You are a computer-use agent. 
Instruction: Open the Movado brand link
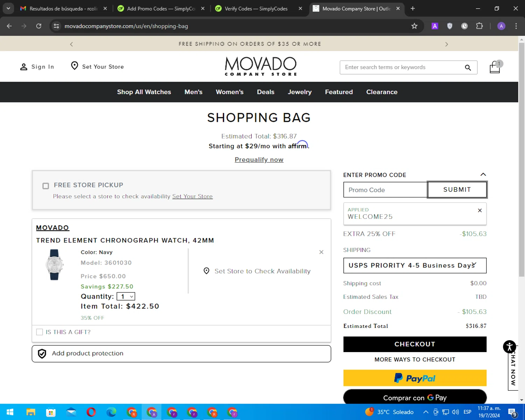pos(52,228)
